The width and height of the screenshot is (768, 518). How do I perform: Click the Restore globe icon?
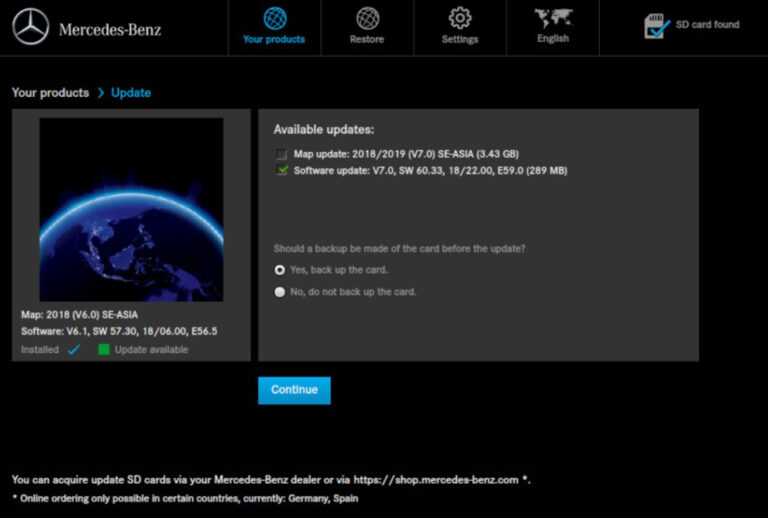point(367,18)
